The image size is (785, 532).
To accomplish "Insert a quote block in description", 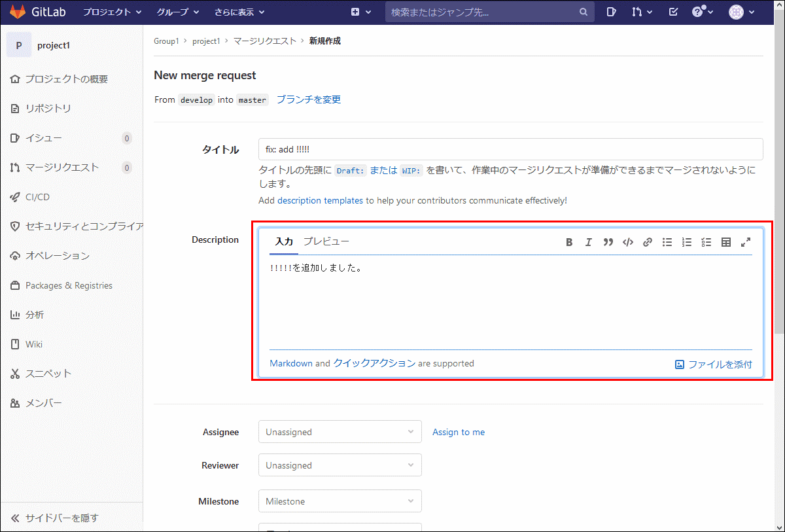I will (x=608, y=242).
